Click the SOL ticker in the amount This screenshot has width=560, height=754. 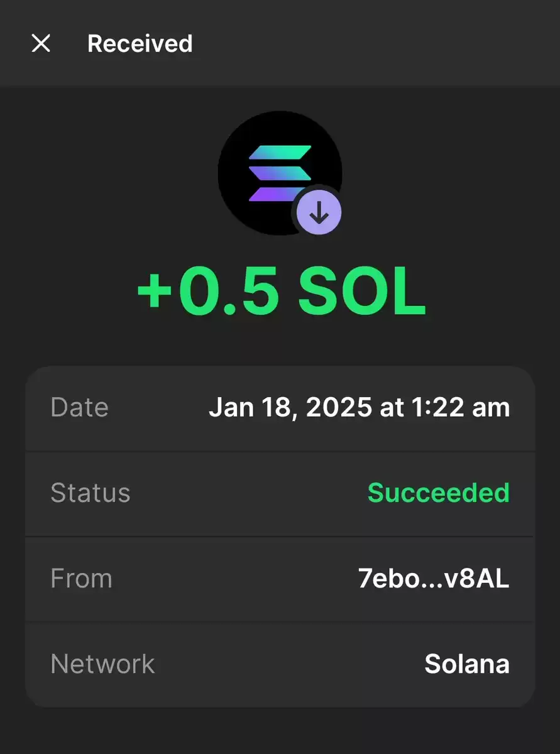click(x=362, y=293)
